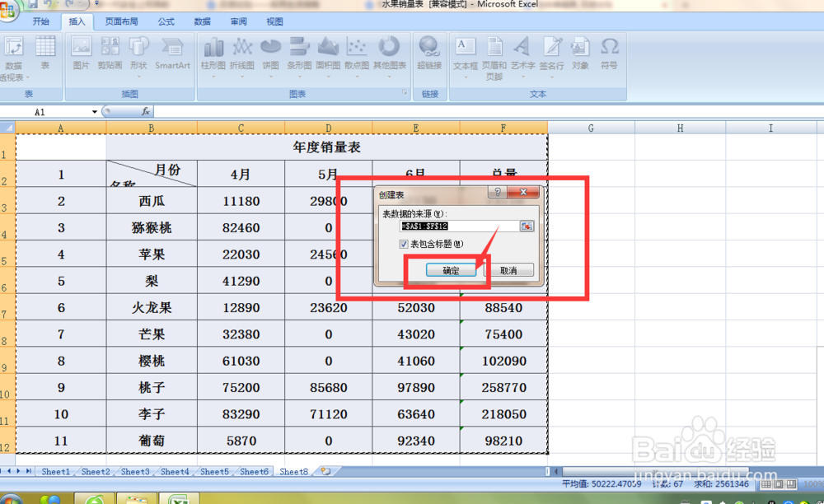This screenshot has height=504, width=824.
Task: Add a Signature Line (签名行)
Action: point(552,57)
